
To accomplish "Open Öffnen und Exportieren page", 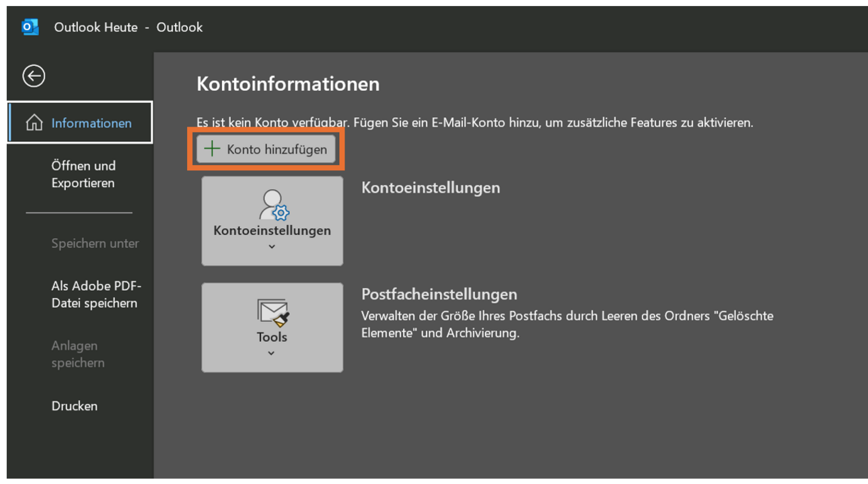I will [x=83, y=174].
